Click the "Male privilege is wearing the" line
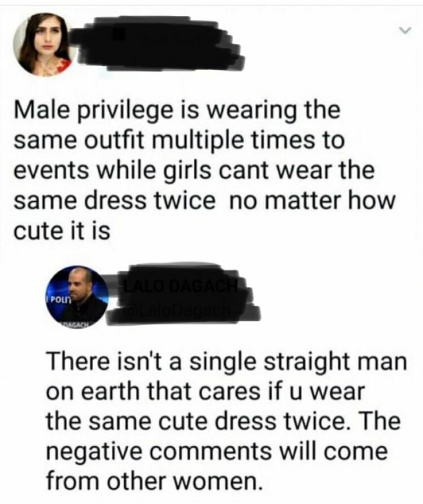The width and height of the screenshot is (423, 504). 177,110
